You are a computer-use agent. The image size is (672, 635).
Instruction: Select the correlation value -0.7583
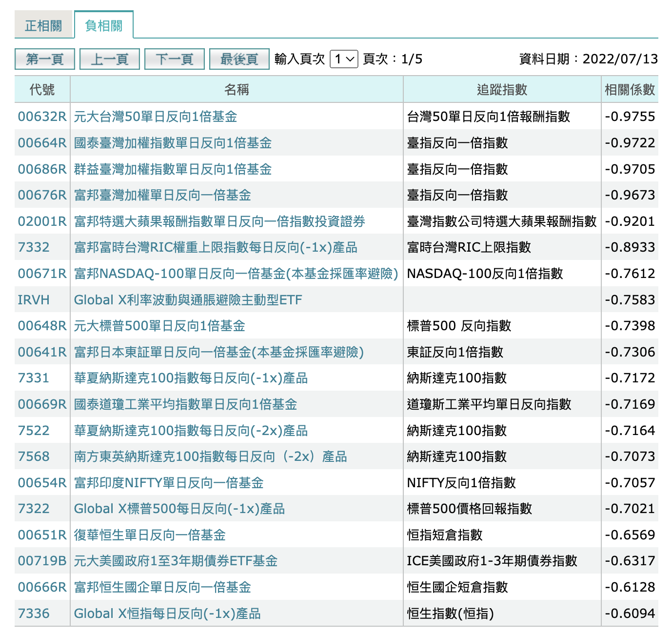(x=630, y=300)
